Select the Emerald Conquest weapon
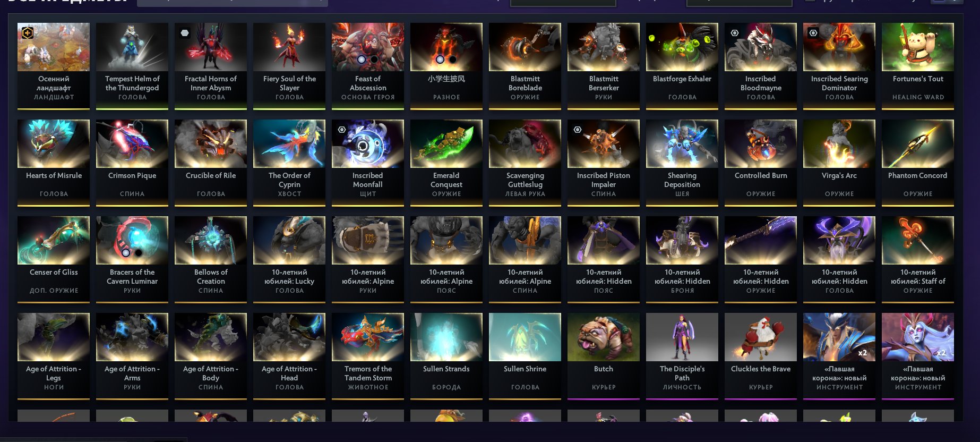The height and width of the screenshot is (442, 980). point(446,163)
